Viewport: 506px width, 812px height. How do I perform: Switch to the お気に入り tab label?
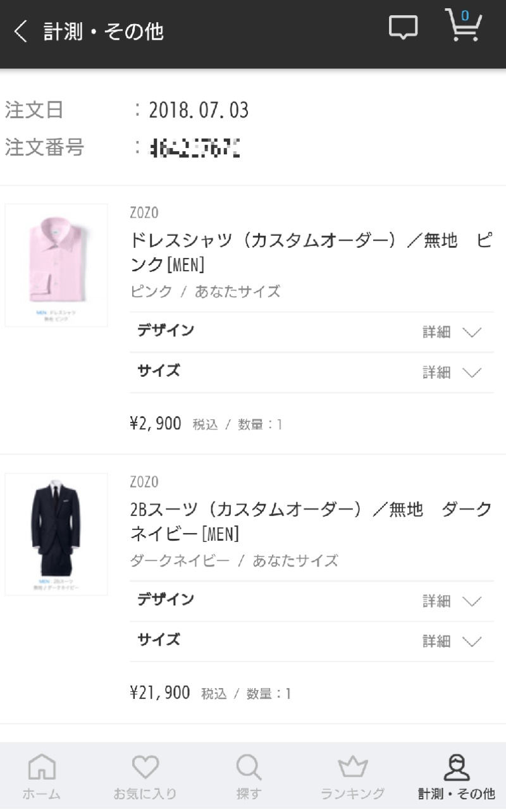coord(145,793)
